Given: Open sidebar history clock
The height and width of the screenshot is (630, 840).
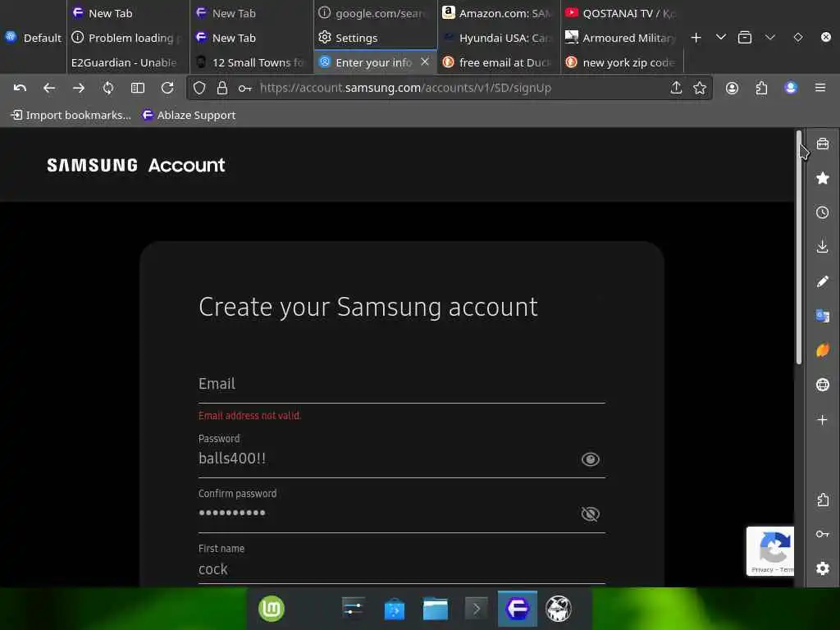Looking at the screenshot, I should click(823, 212).
